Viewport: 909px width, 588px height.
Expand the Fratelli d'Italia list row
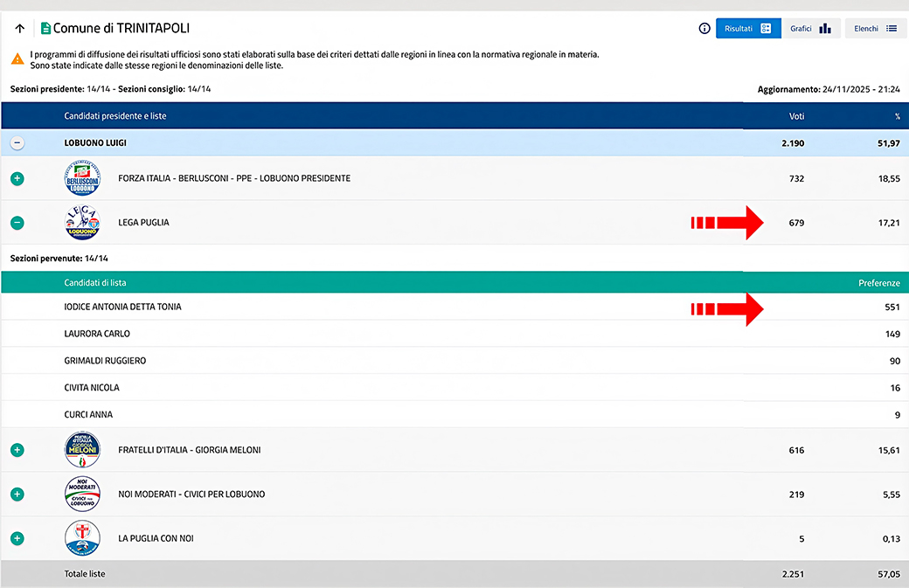17,450
